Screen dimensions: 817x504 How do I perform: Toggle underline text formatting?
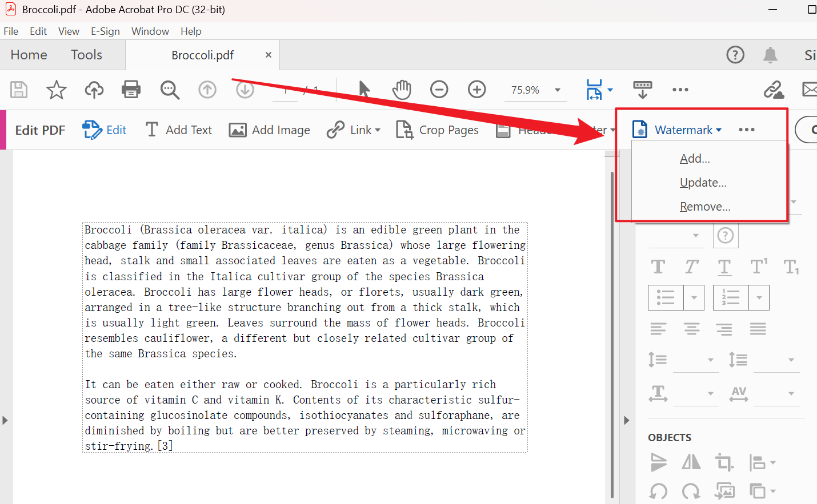(x=724, y=267)
